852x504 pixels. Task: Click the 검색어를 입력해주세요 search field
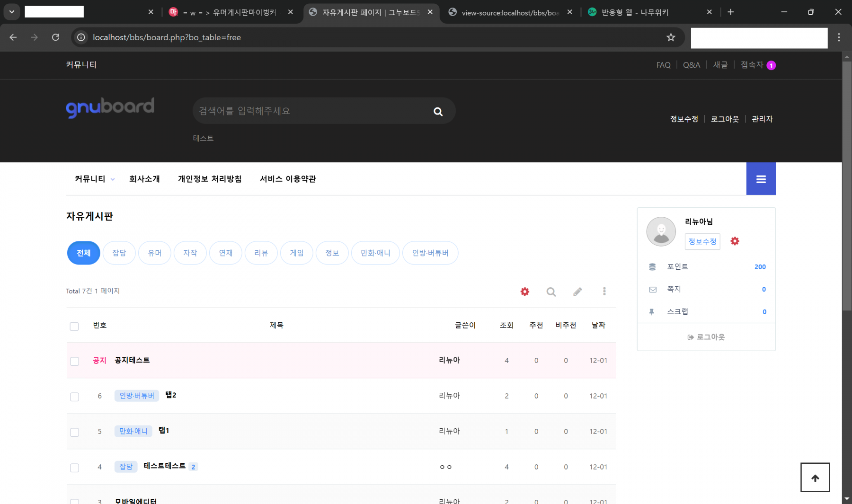(310, 111)
